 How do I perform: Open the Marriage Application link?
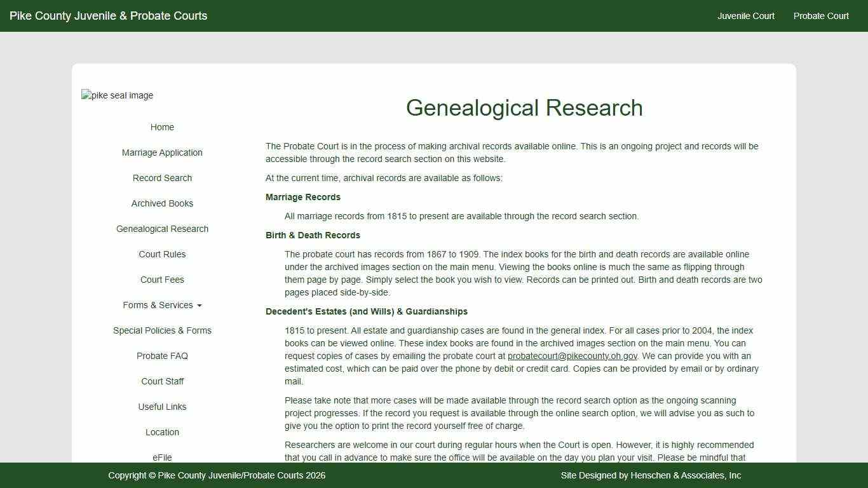pos(162,152)
